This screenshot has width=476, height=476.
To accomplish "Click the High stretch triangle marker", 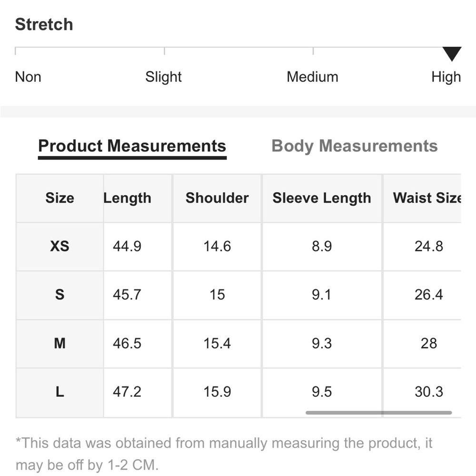I will pyautogui.click(x=451, y=54).
